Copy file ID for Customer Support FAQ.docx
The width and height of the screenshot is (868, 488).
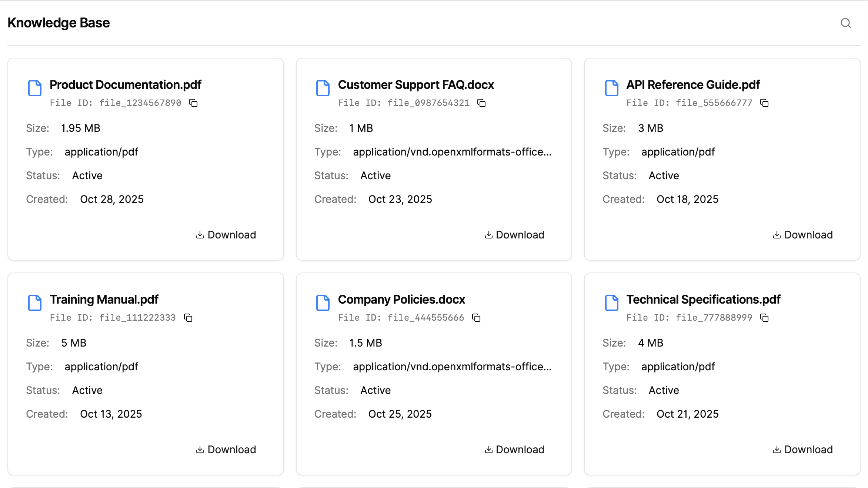tap(481, 103)
